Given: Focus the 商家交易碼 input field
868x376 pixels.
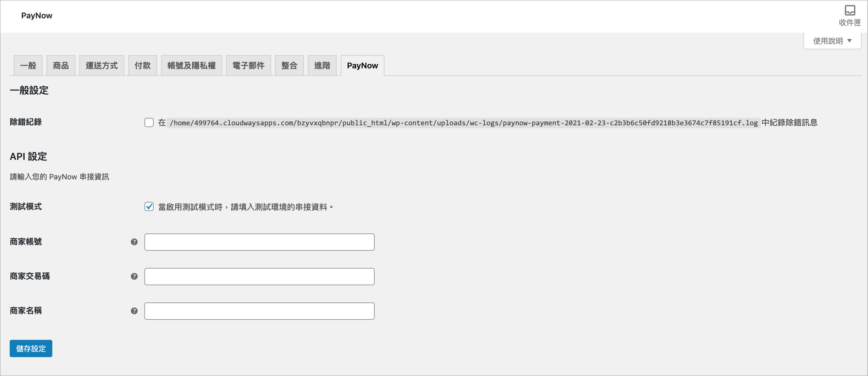Looking at the screenshot, I should [x=260, y=277].
